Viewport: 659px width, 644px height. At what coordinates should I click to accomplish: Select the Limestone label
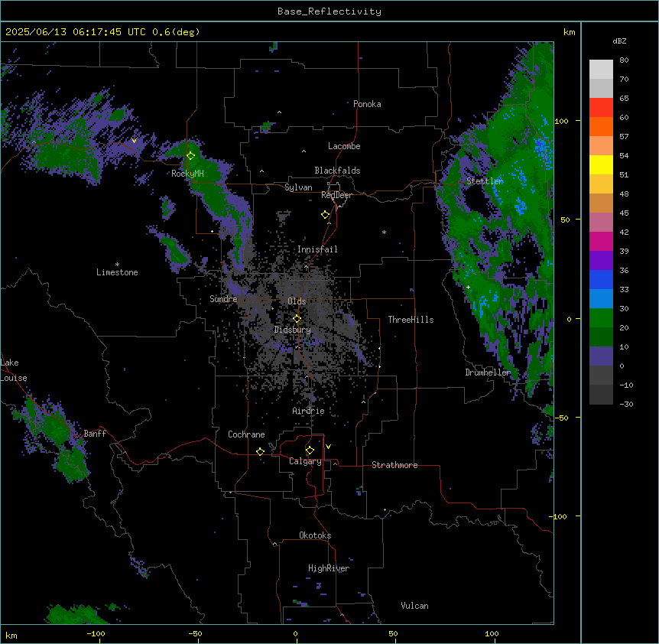coord(117,272)
